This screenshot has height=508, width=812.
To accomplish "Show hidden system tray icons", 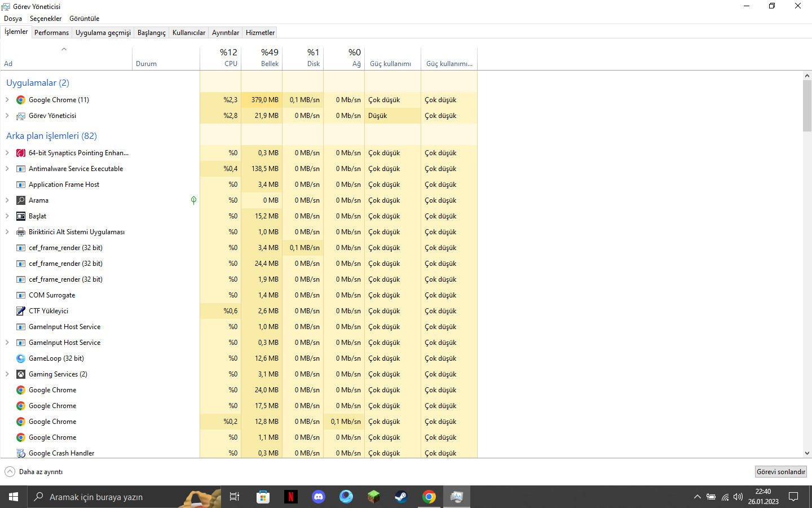I will 698,497.
